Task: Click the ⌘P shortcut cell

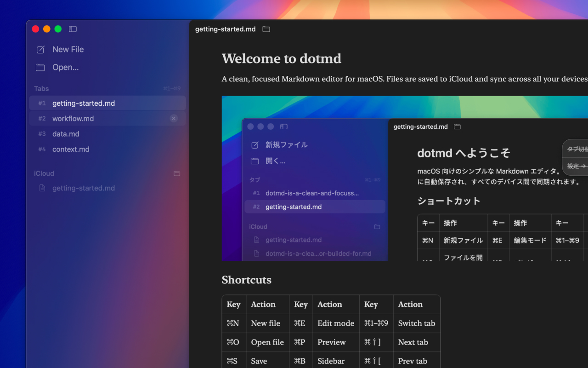Action: tap(301, 342)
